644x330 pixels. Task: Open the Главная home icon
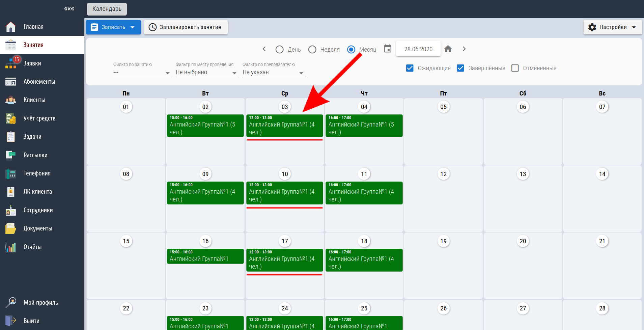[x=11, y=27]
